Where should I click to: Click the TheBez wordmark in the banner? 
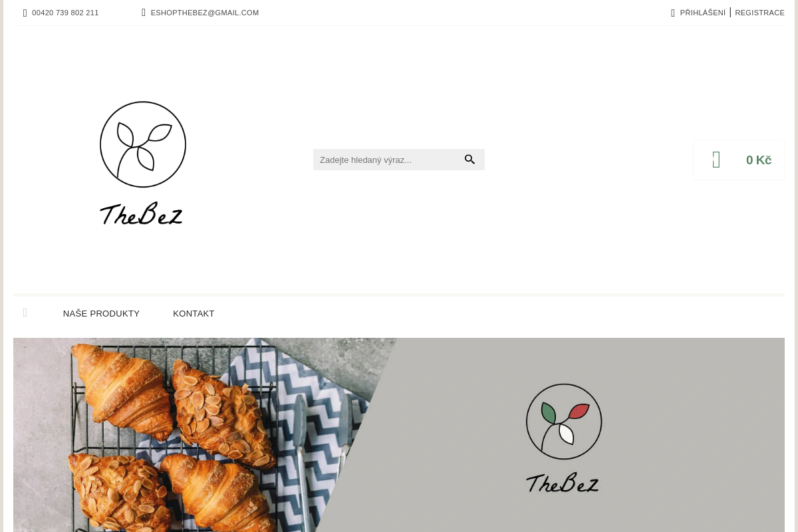(563, 483)
